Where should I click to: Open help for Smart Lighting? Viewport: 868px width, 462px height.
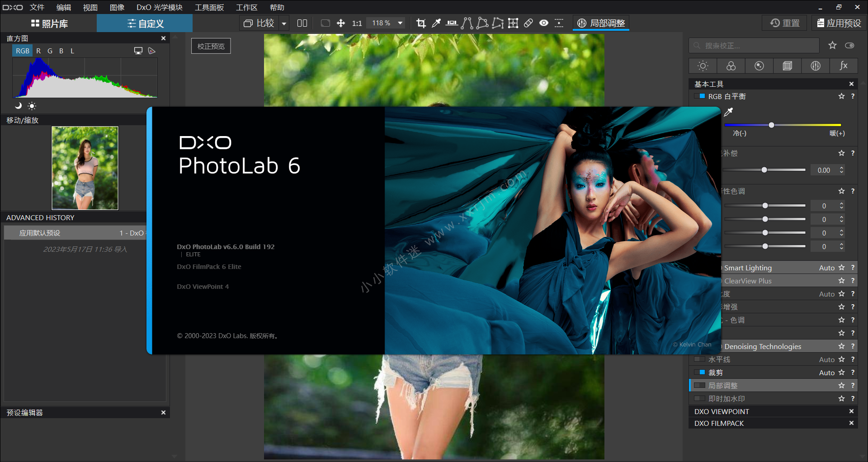853,268
